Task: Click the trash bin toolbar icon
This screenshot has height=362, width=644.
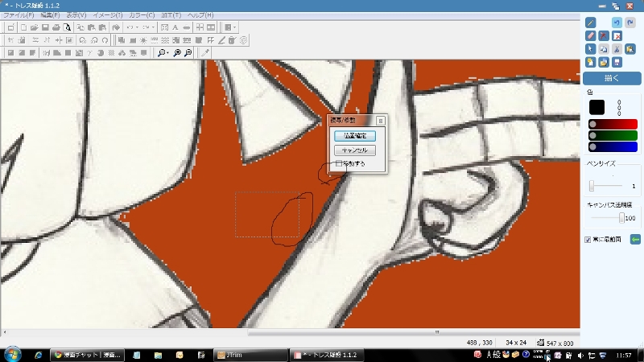Action: pos(232,40)
